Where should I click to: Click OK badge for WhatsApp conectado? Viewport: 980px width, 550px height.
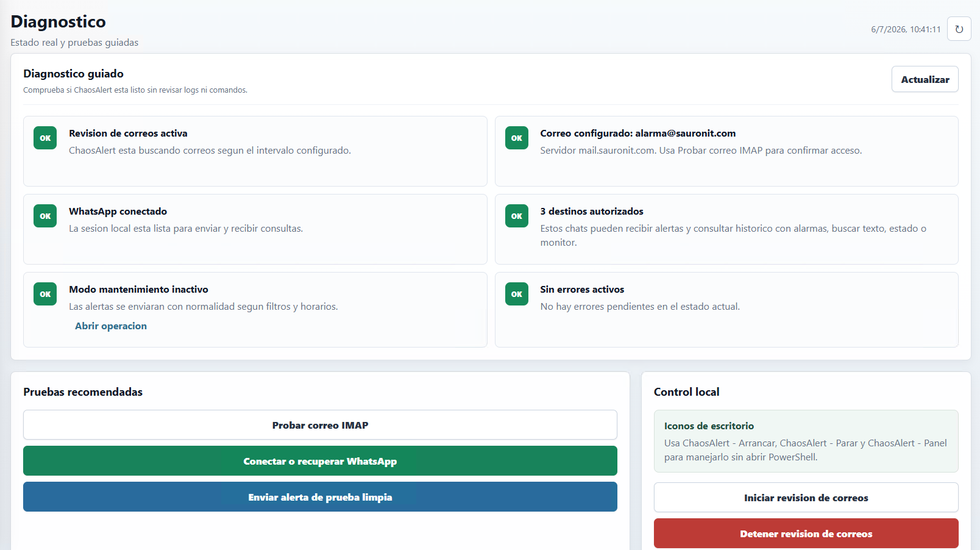[x=45, y=216]
